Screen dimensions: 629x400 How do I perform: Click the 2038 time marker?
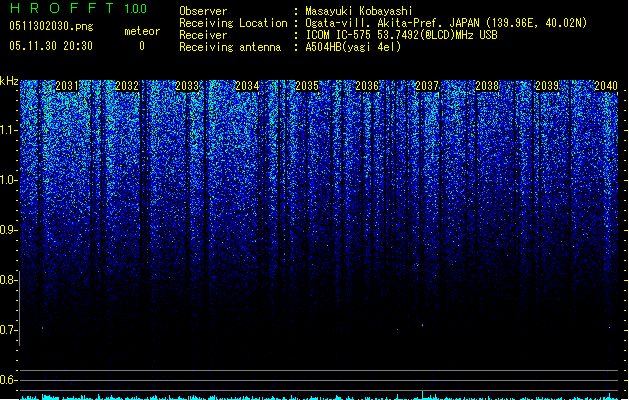[x=487, y=86]
